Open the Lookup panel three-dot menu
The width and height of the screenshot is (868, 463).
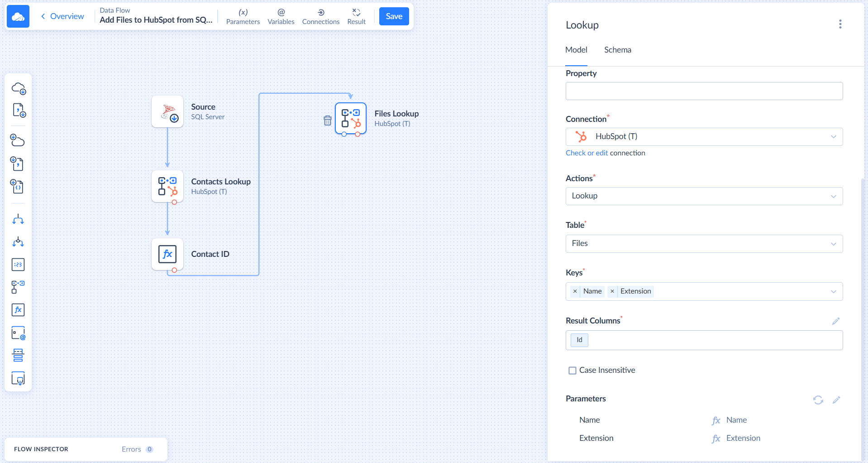point(840,24)
